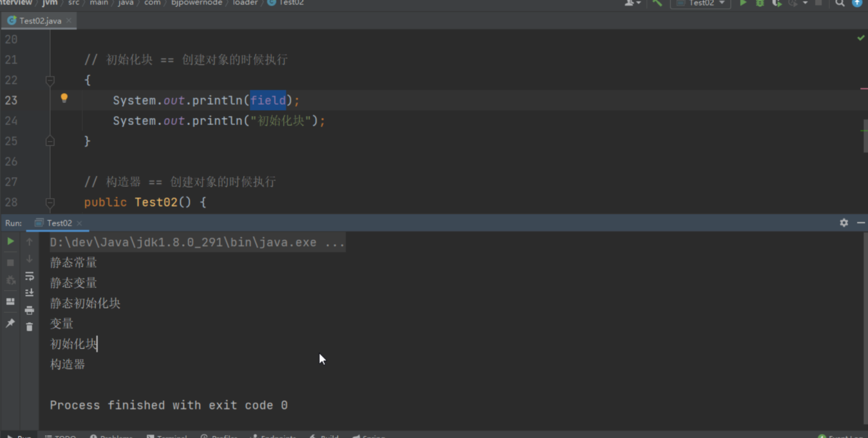
Task: Click the profiler run icon in the toolbar
Action: (793, 3)
